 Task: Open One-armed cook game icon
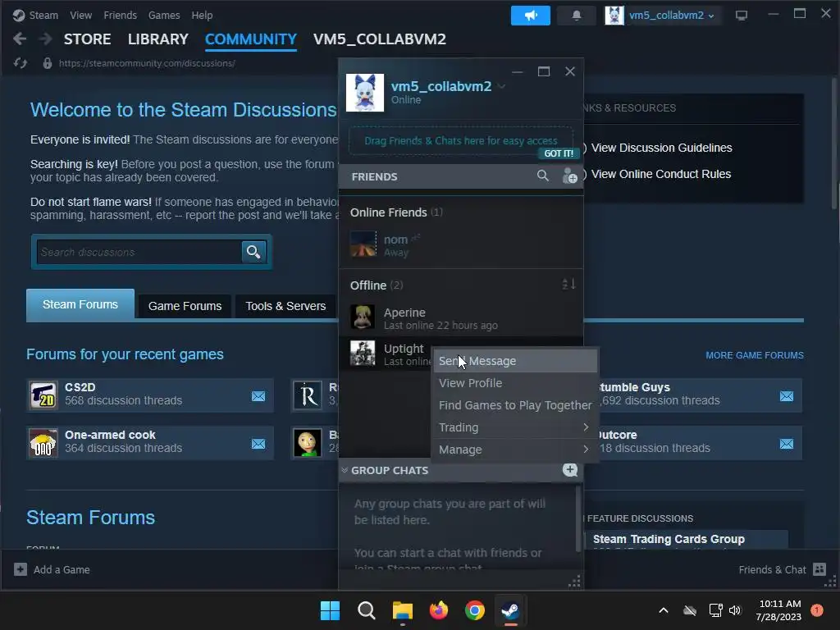43,443
